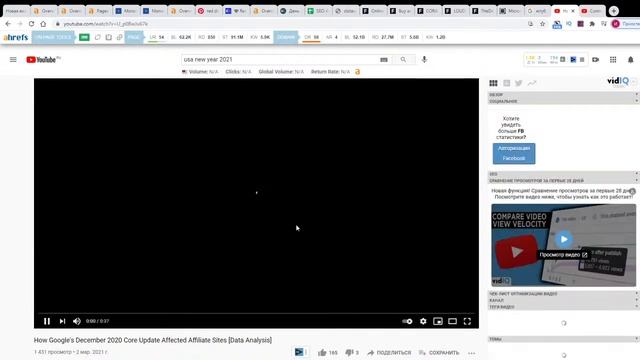Screen dimensions: 640x360
Task: Switch to the first browser tab
Action: (x=16, y=11)
